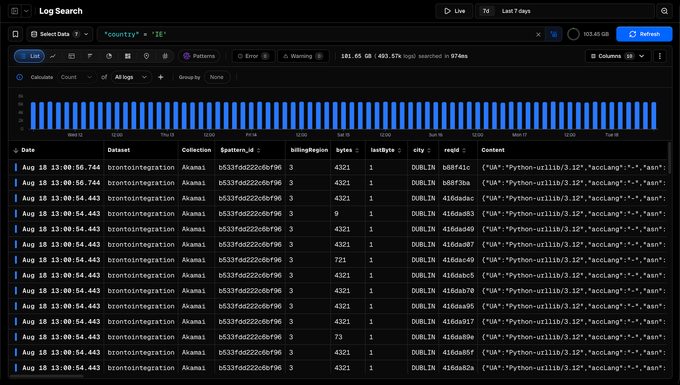This screenshot has height=385, width=680.
Task: Click reqId 416da82a cell
Action: click(458, 368)
